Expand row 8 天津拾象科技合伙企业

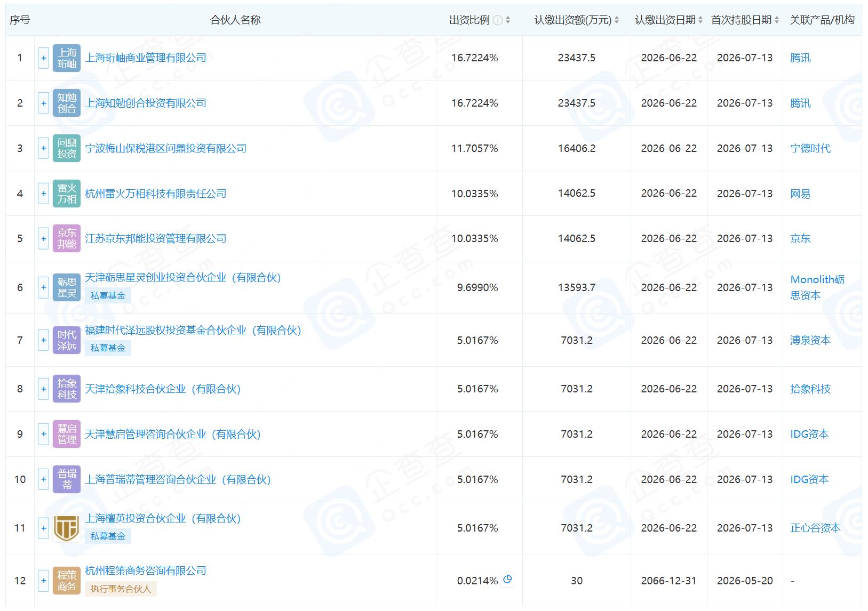point(44,389)
